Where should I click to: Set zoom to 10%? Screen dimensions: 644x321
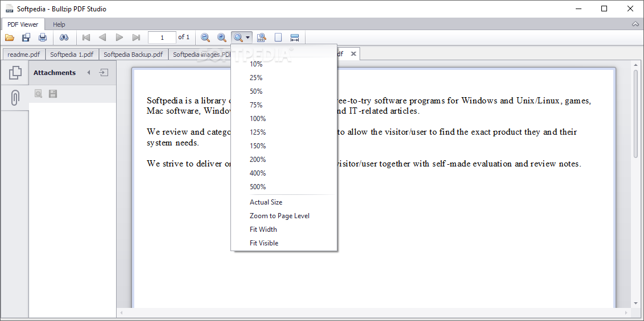click(x=284, y=64)
